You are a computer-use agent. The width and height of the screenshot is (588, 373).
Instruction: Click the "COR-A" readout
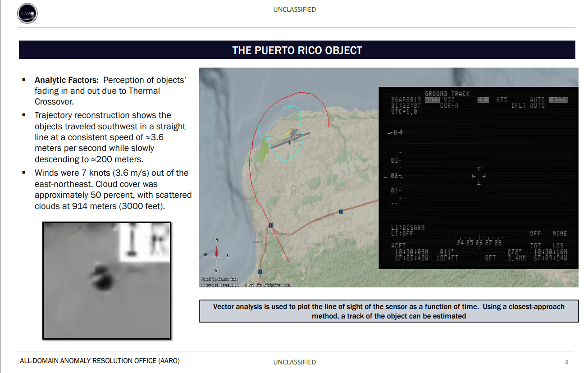click(x=449, y=105)
